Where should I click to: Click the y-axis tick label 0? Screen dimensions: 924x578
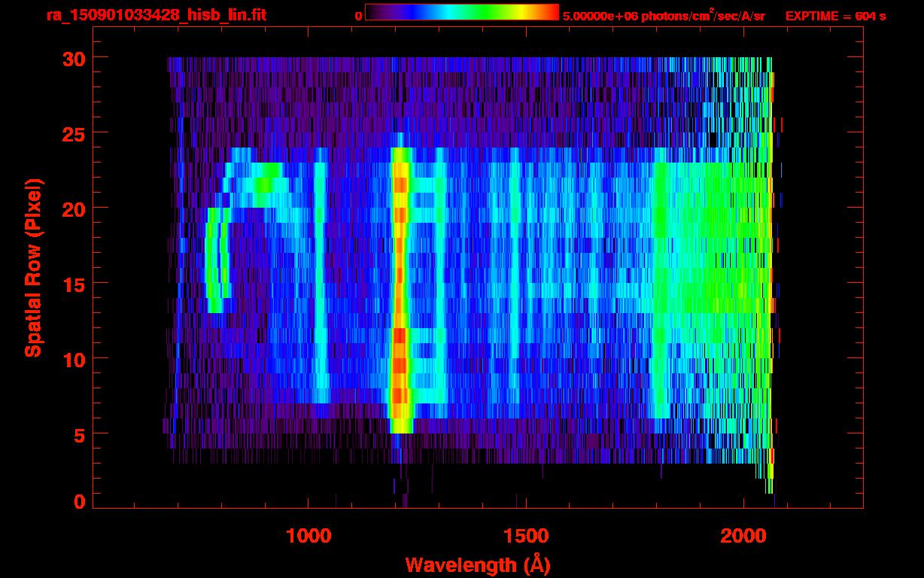pyautogui.click(x=79, y=501)
